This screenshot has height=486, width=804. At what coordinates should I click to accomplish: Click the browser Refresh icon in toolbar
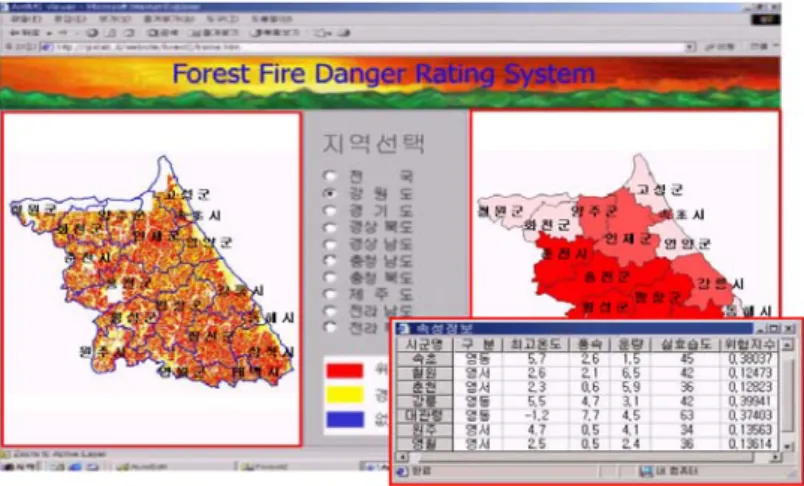pyautogui.click(x=111, y=33)
